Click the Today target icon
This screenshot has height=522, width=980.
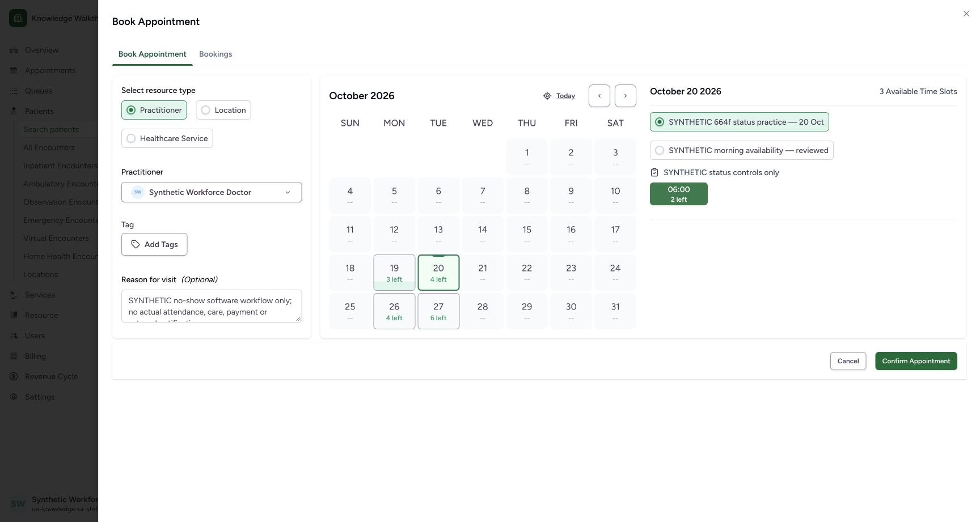point(547,96)
